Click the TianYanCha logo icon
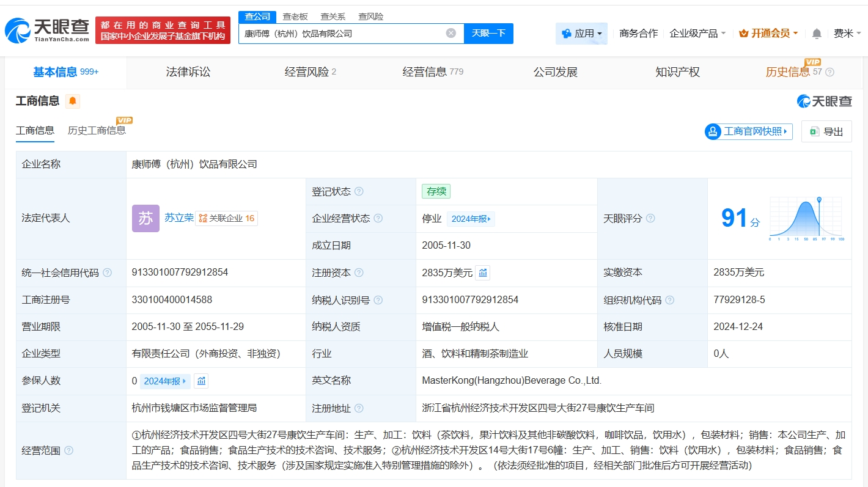 (17, 30)
